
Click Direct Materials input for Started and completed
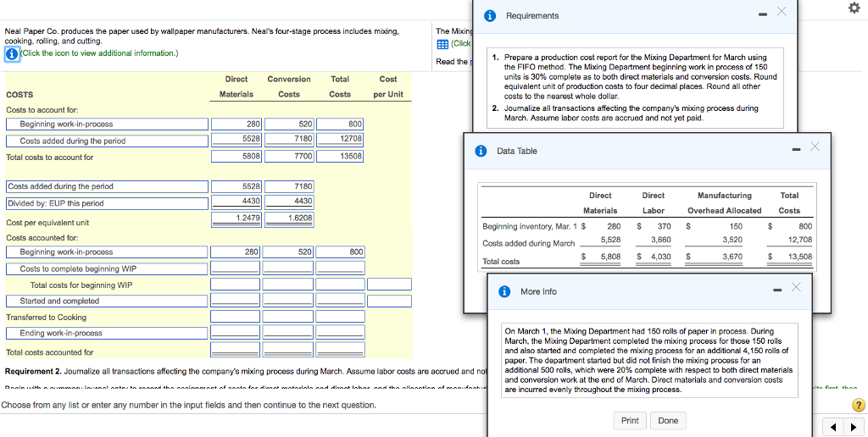tap(237, 301)
